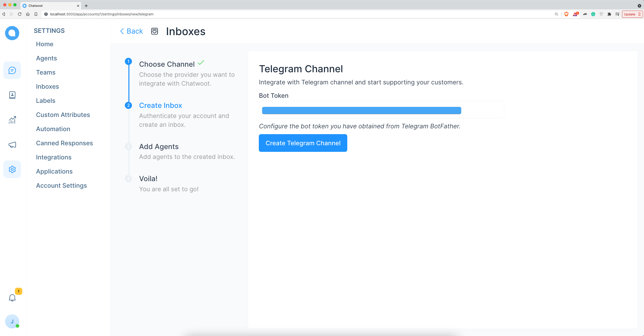Click the grey shield extension icon
Viewport: 644px width, 336px height.
point(601,14)
